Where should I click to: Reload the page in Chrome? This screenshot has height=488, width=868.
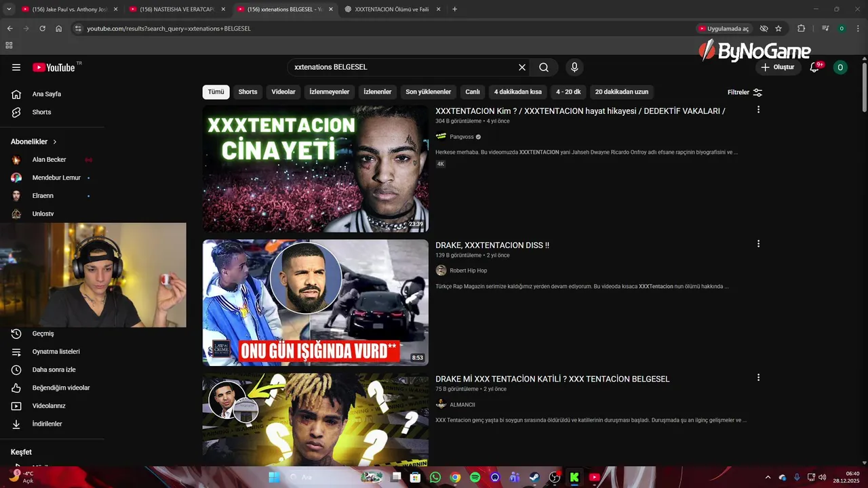tap(42, 28)
